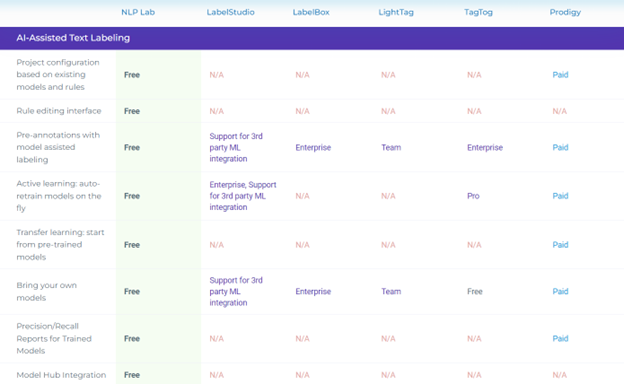Select 'Pre-annotations with model assisted labeling' row label

click(58, 147)
